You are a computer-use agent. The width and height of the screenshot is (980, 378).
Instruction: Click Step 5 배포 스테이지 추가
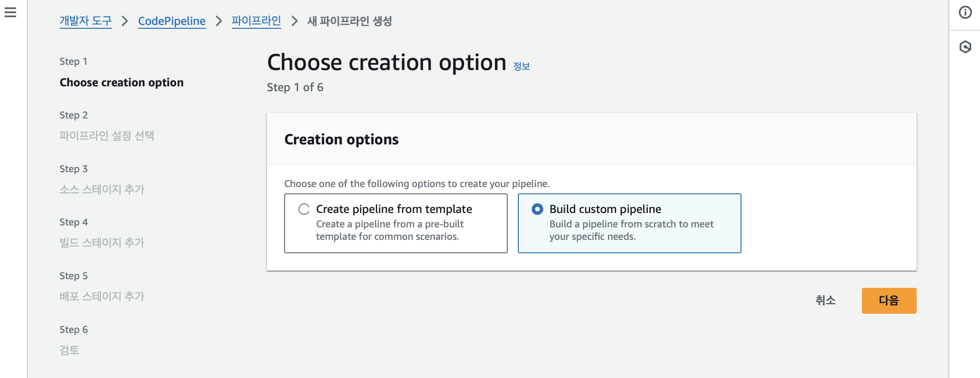(x=102, y=296)
